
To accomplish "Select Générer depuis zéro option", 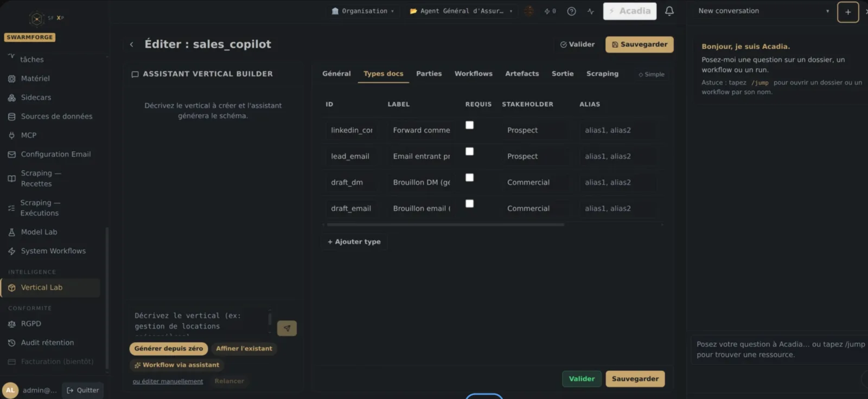I will click(169, 349).
